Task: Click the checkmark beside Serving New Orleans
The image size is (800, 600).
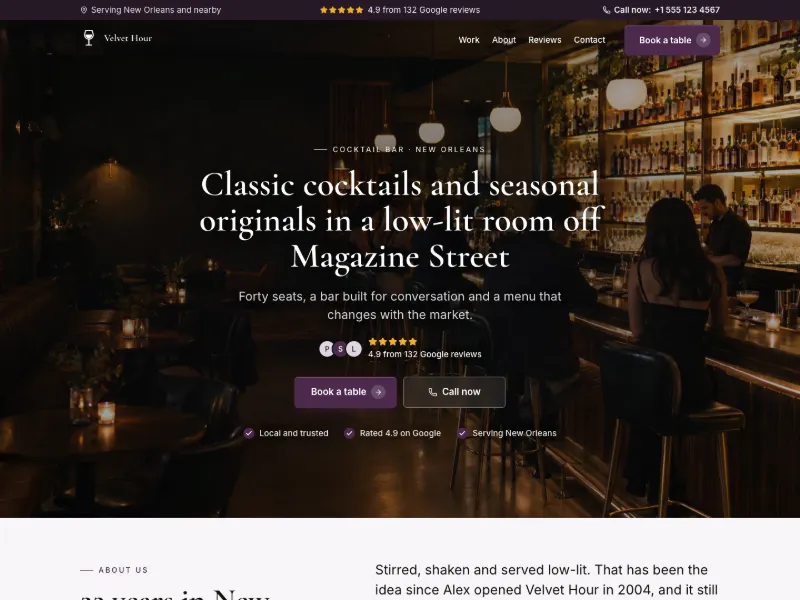Action: [462, 433]
